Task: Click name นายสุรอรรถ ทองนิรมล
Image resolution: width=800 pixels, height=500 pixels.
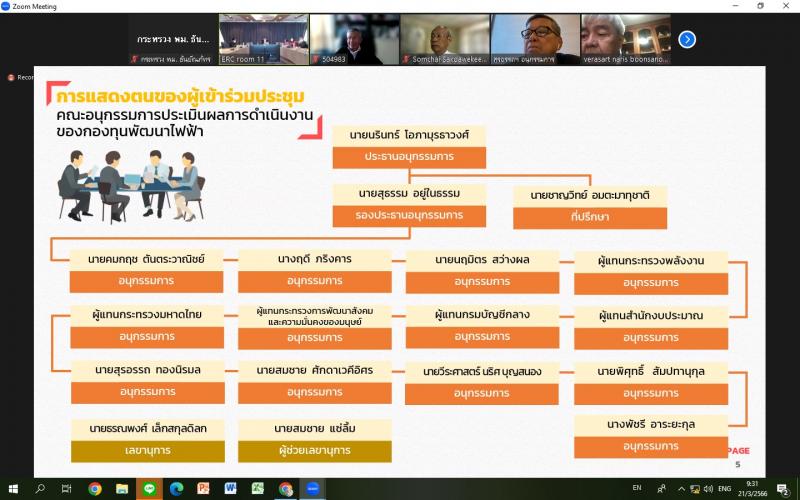Action: click(x=147, y=370)
